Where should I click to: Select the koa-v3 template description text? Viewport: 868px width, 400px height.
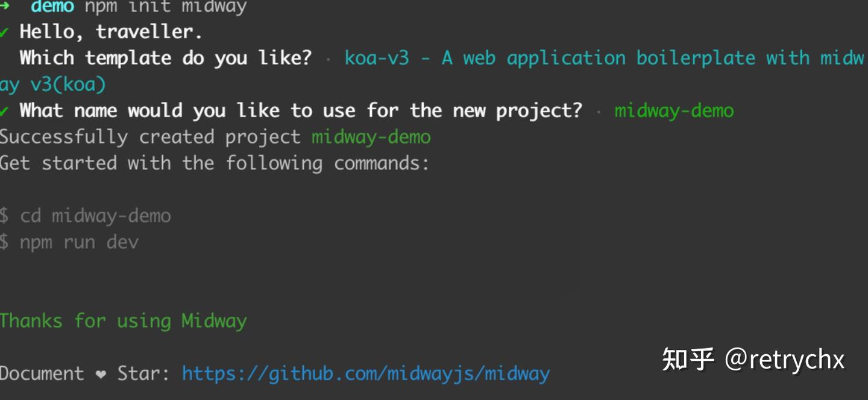[x=604, y=59]
